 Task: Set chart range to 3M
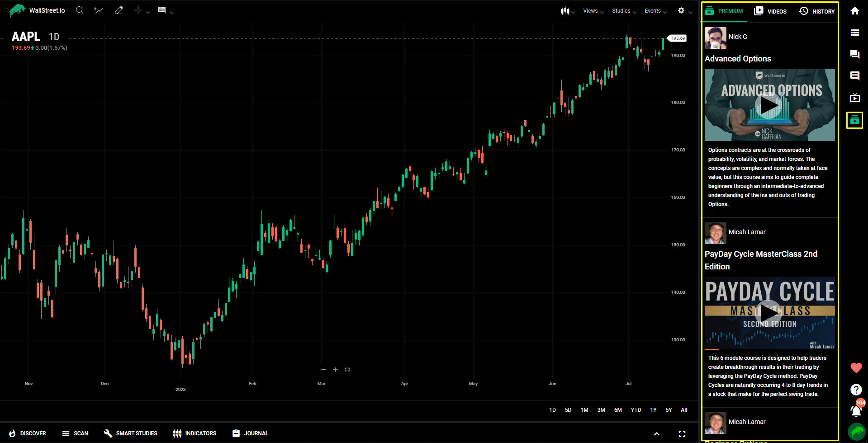(601, 410)
